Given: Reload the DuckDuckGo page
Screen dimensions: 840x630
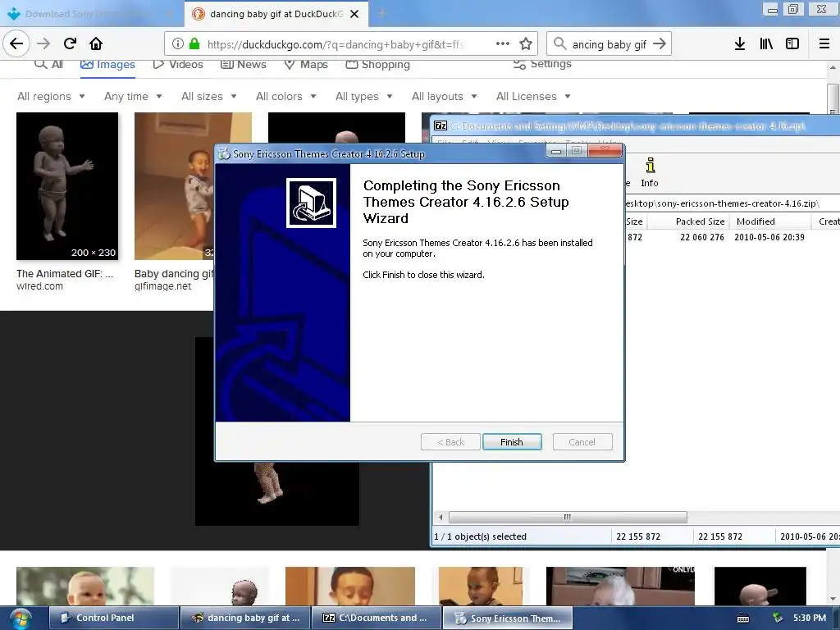Looking at the screenshot, I should (x=70, y=43).
